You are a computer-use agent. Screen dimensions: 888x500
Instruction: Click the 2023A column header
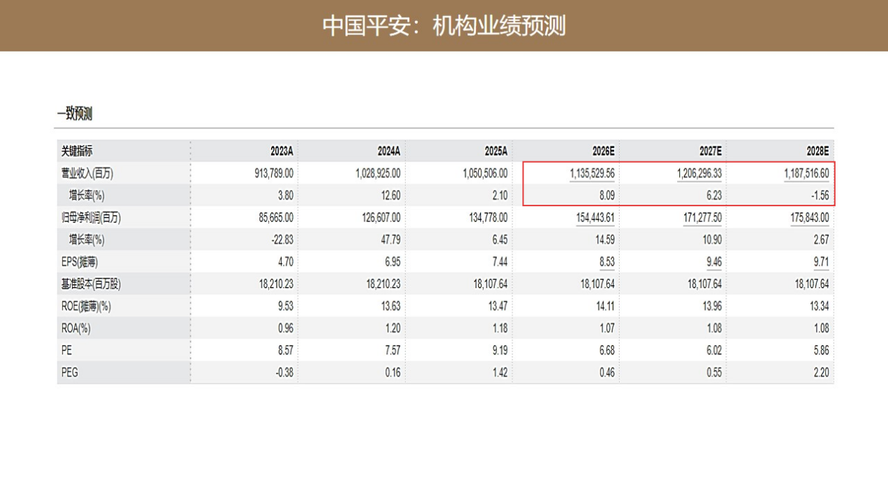pos(281,151)
